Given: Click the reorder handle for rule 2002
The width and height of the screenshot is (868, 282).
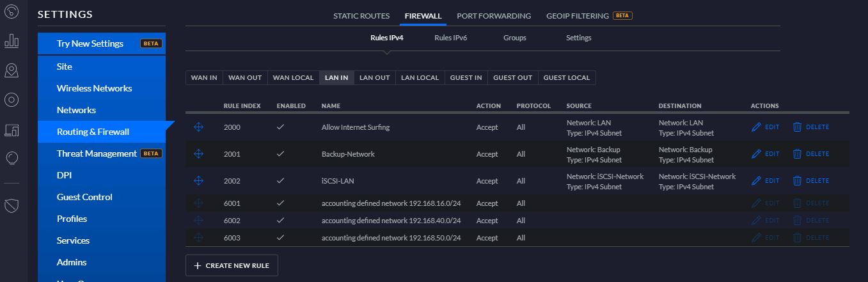Looking at the screenshot, I should pyautogui.click(x=198, y=181).
